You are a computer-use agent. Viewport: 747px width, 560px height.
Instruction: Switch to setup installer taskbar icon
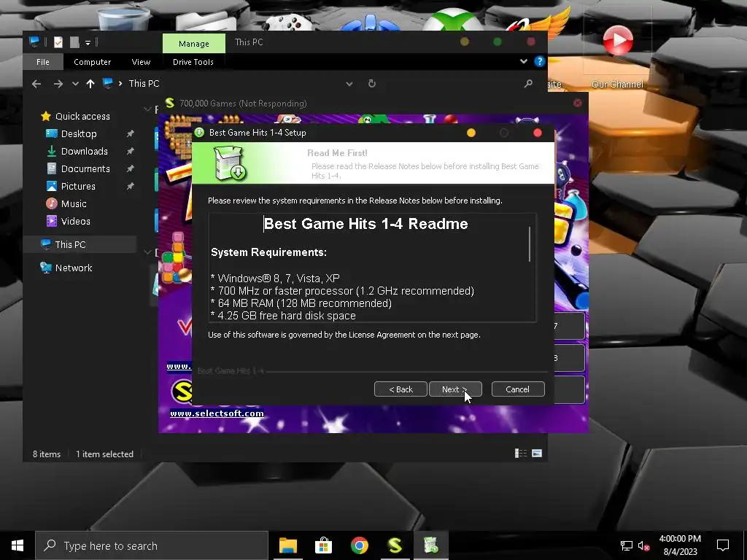[x=430, y=545]
